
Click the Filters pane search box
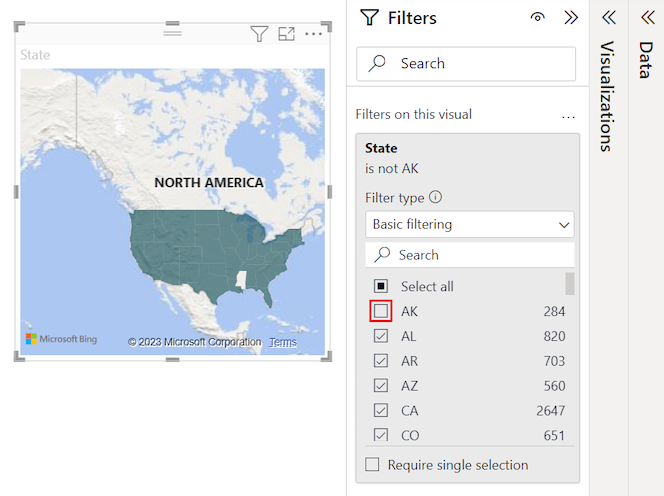click(466, 63)
